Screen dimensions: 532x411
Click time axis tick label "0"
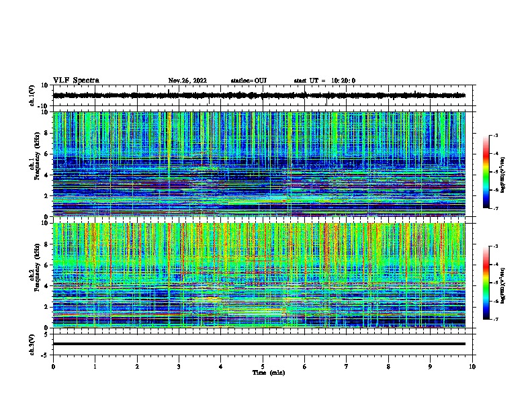click(53, 367)
